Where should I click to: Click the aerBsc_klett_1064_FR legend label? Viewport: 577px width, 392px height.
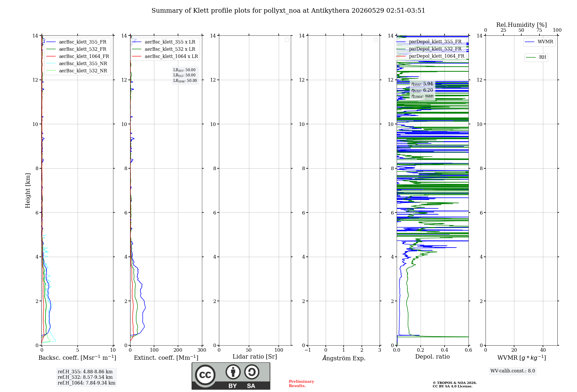[x=84, y=56]
